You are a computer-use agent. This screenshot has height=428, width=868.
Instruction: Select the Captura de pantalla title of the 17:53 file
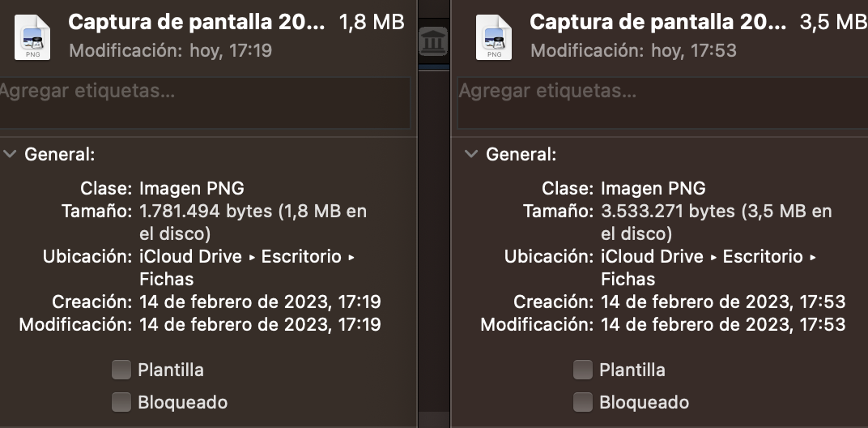[657, 22]
